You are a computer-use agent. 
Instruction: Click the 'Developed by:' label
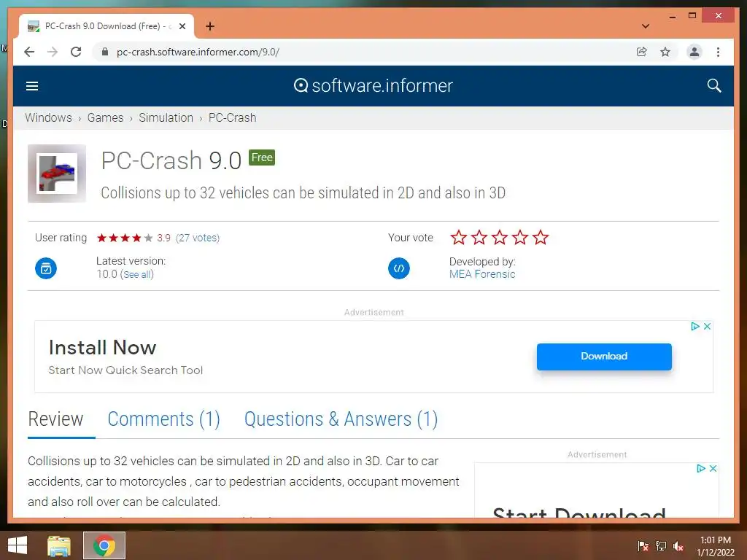(x=482, y=262)
